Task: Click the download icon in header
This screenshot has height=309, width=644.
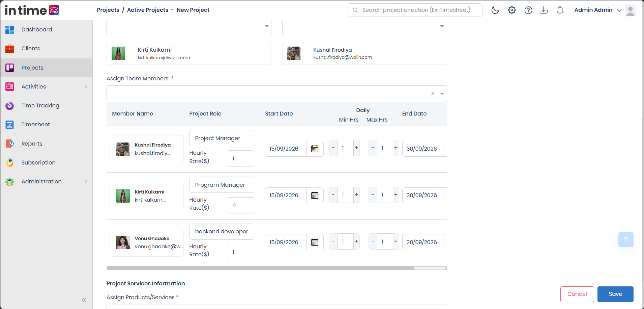Action: click(x=544, y=10)
